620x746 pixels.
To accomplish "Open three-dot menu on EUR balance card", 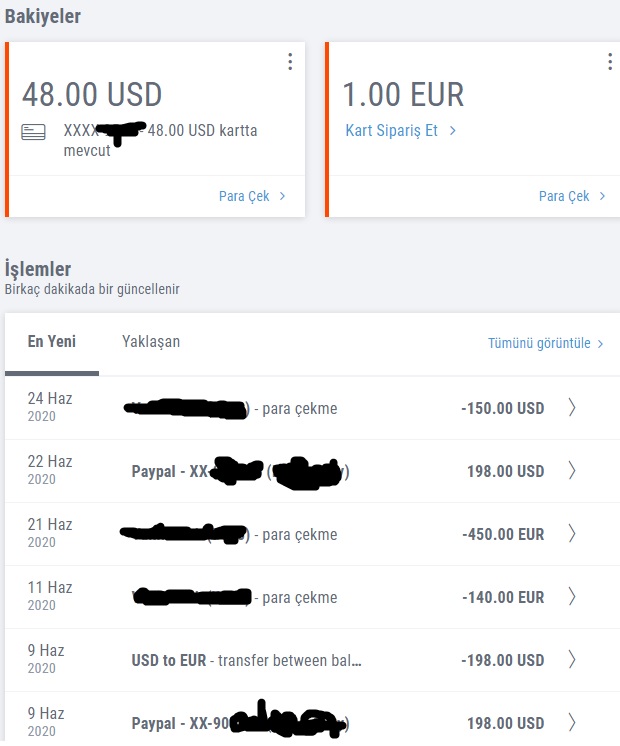I will click(610, 62).
